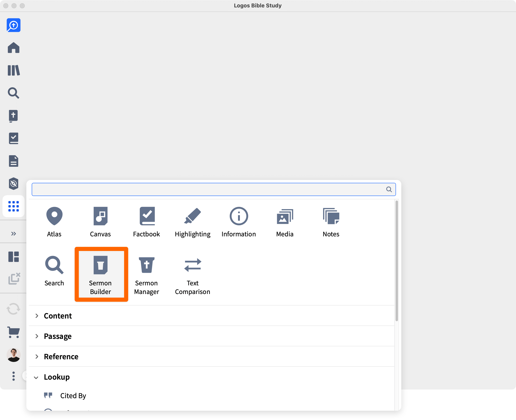
Task: Expand the Reference section
Action: point(211,356)
